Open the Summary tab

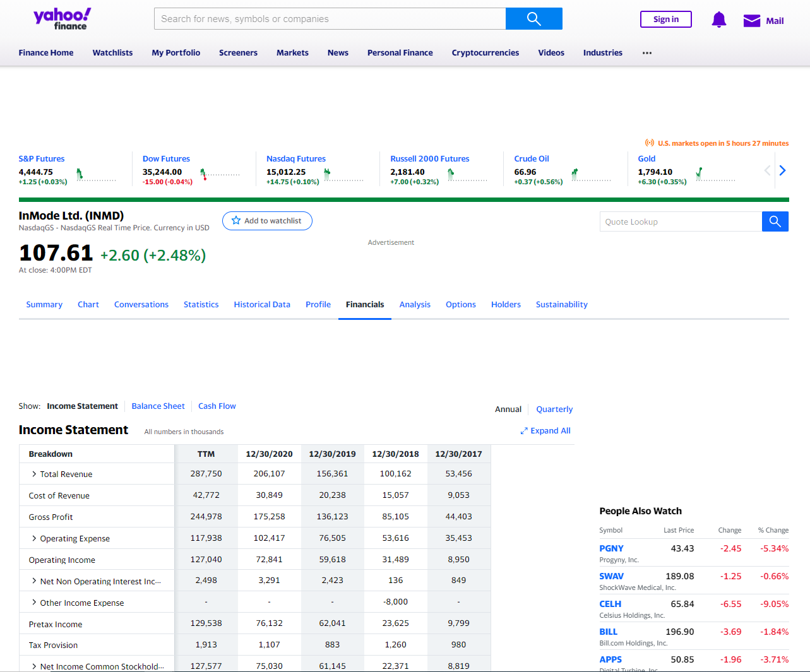[x=44, y=305]
